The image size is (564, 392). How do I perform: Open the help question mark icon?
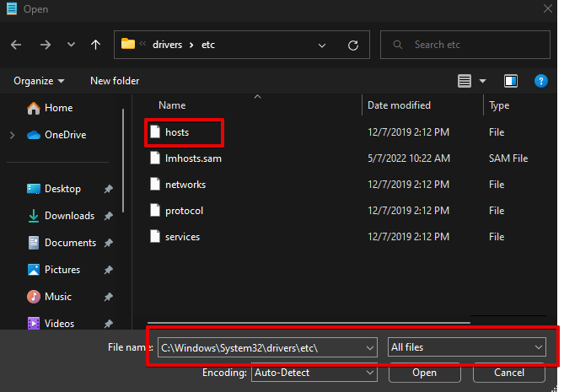coord(542,81)
